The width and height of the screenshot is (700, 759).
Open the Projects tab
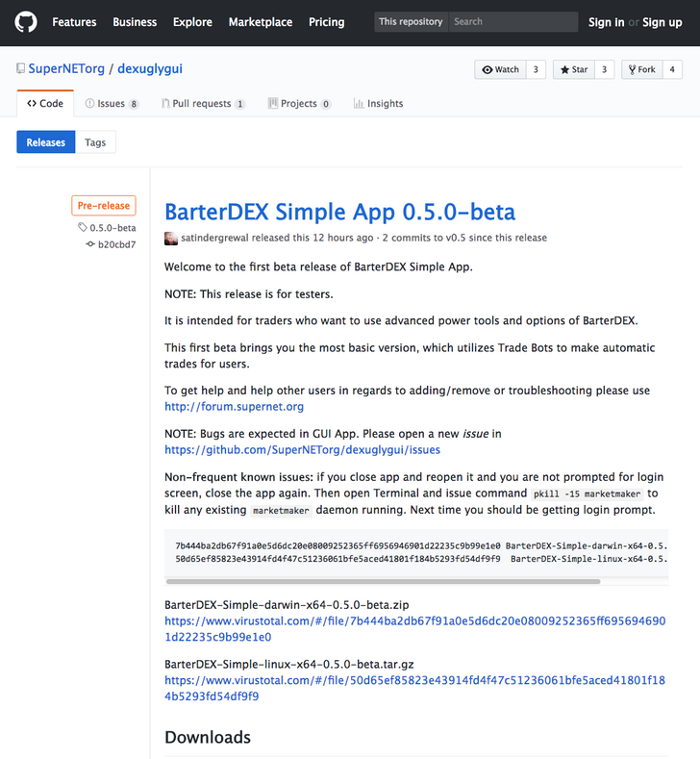click(x=299, y=103)
